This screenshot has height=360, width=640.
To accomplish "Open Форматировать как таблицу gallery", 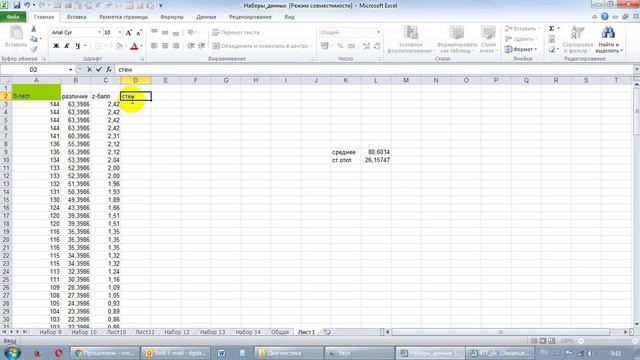I will click(457, 39).
